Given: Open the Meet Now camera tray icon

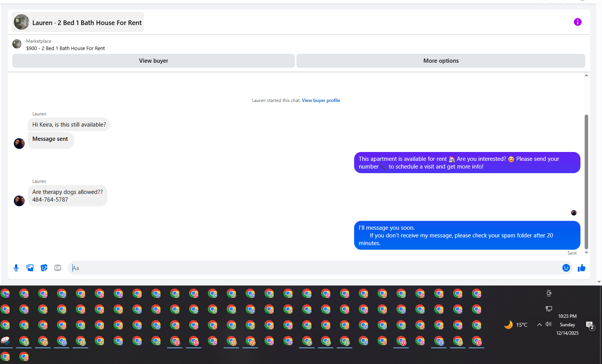Looking at the screenshot, I should coord(549,293).
